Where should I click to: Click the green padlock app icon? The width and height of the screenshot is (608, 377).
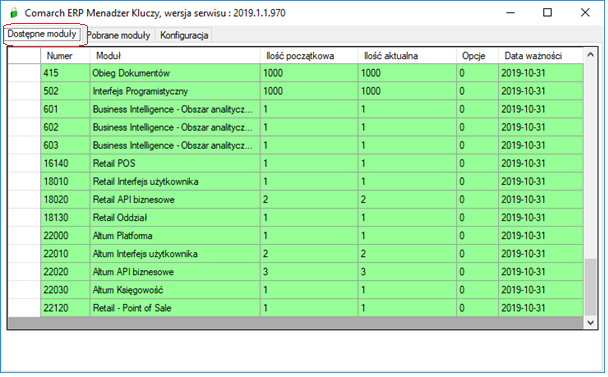click(x=14, y=13)
